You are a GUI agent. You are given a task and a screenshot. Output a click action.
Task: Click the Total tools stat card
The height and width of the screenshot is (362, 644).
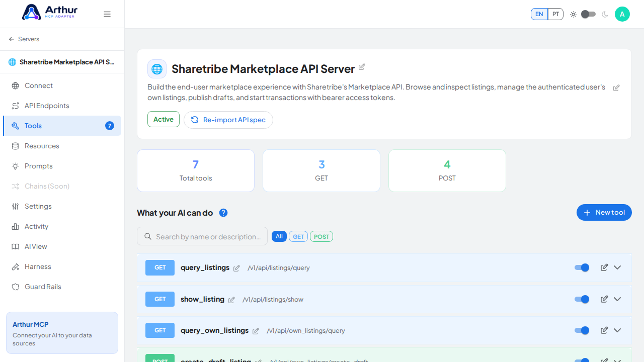point(196,170)
